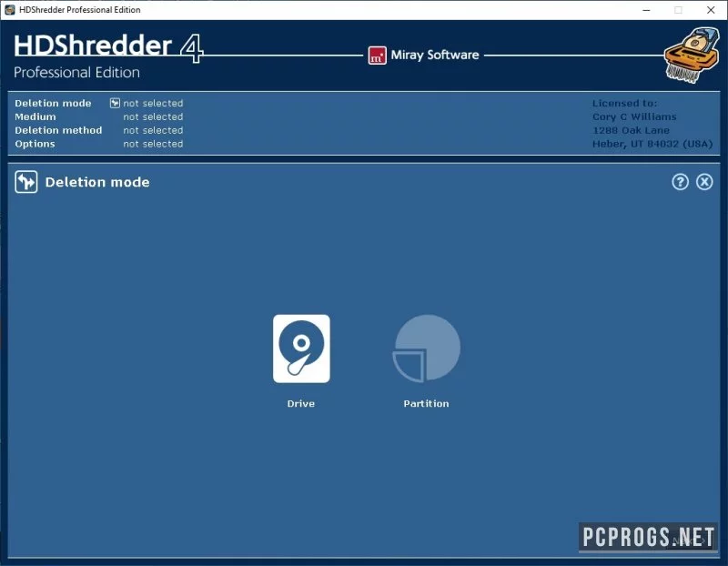Select the Drive deletion mode icon
Image resolution: width=728 pixels, height=566 pixels.
click(x=301, y=349)
